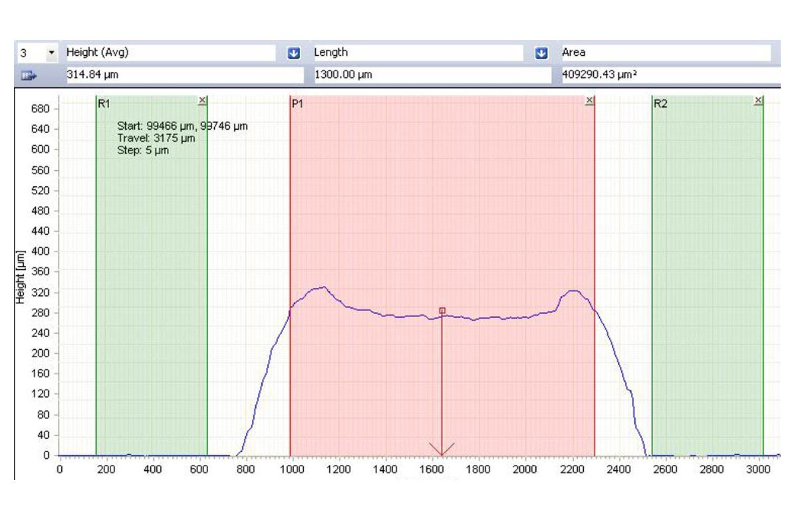Select the R1 green region label
Screen dimensions: 798x532
pyautogui.click(x=103, y=104)
